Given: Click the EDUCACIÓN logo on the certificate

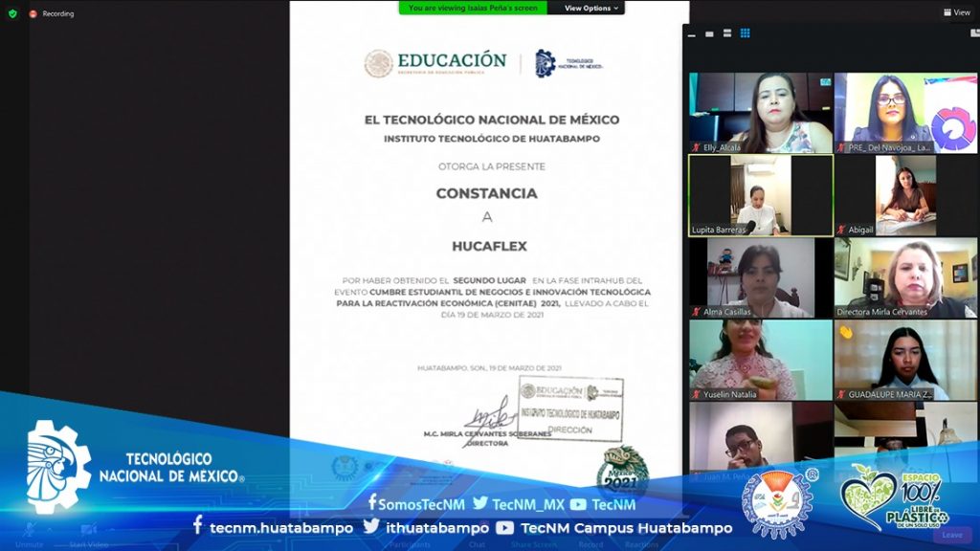Looking at the screenshot, I should pos(435,63).
